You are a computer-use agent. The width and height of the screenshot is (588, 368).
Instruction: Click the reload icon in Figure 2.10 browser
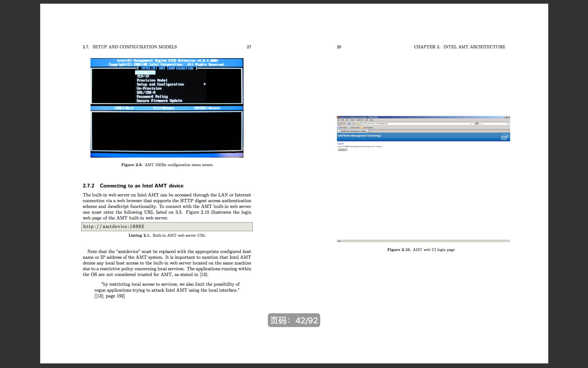point(349,124)
